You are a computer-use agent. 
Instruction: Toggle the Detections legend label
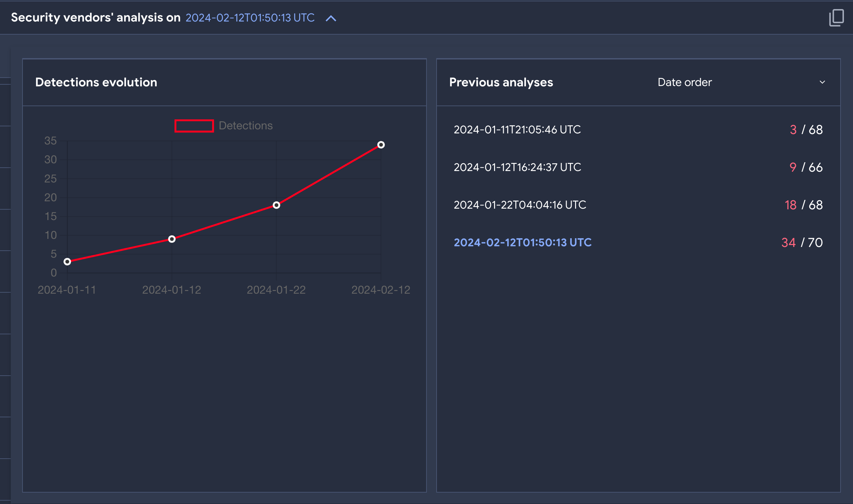[245, 126]
